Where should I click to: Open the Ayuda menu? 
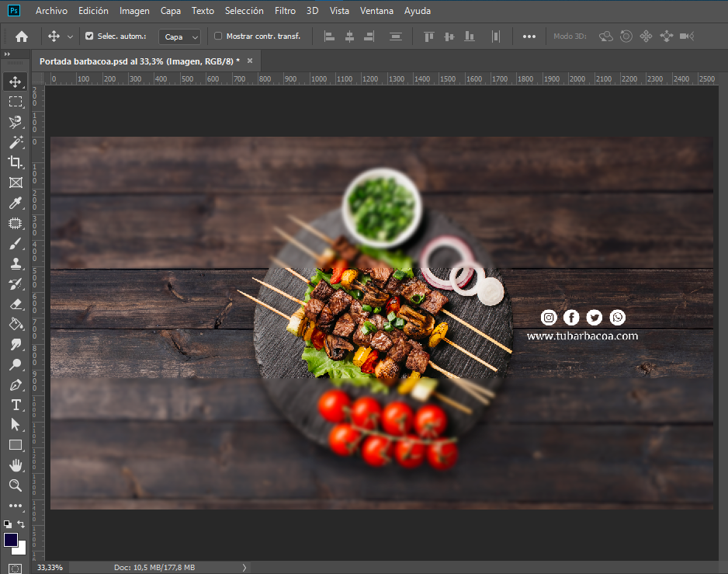tap(418, 11)
